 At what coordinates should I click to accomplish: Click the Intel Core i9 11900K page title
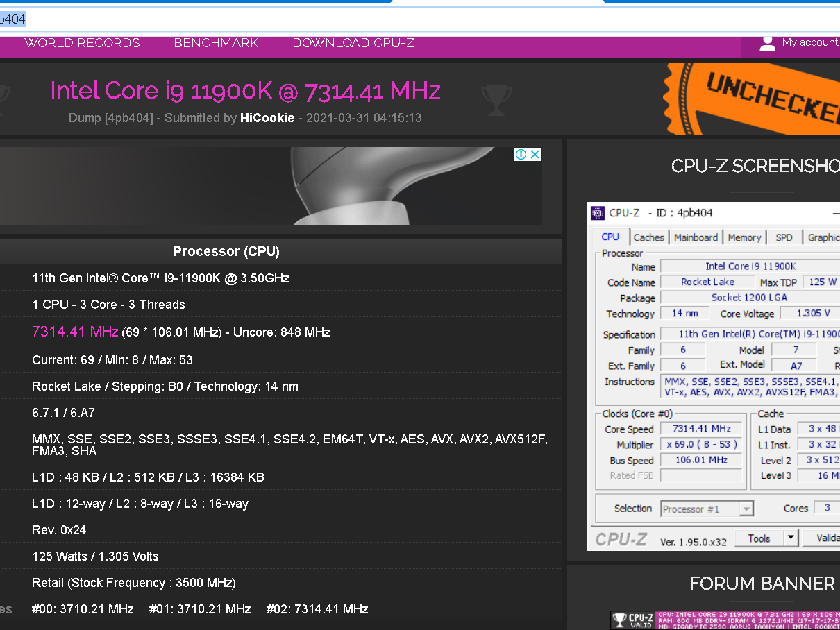click(245, 90)
